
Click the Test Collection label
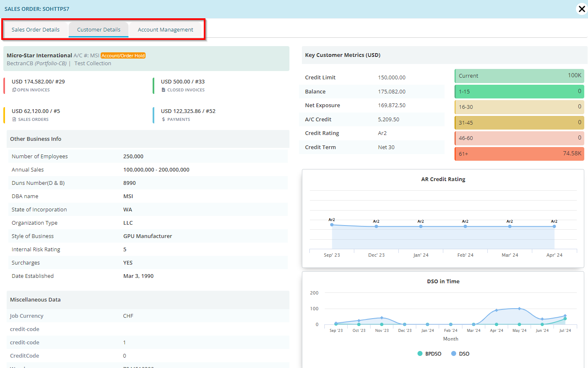(93, 64)
